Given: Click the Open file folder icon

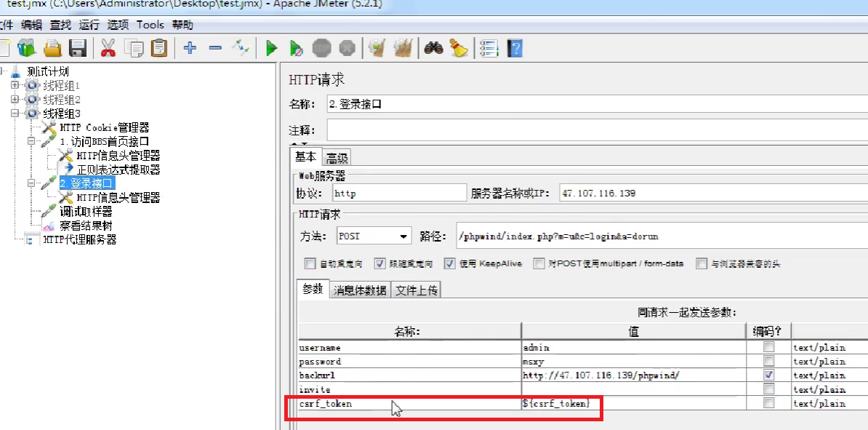Looking at the screenshot, I should [52, 48].
